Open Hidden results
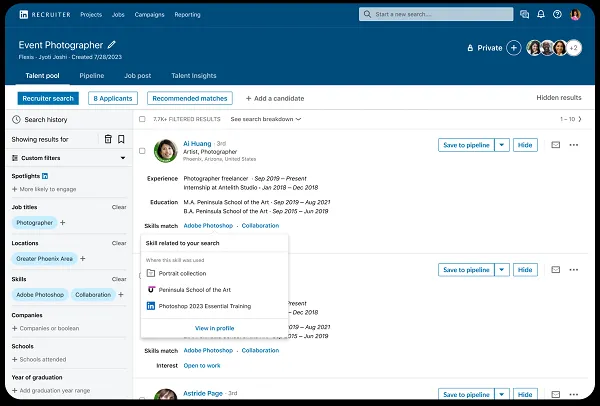Screen dimensions: 600x406 [559, 98]
